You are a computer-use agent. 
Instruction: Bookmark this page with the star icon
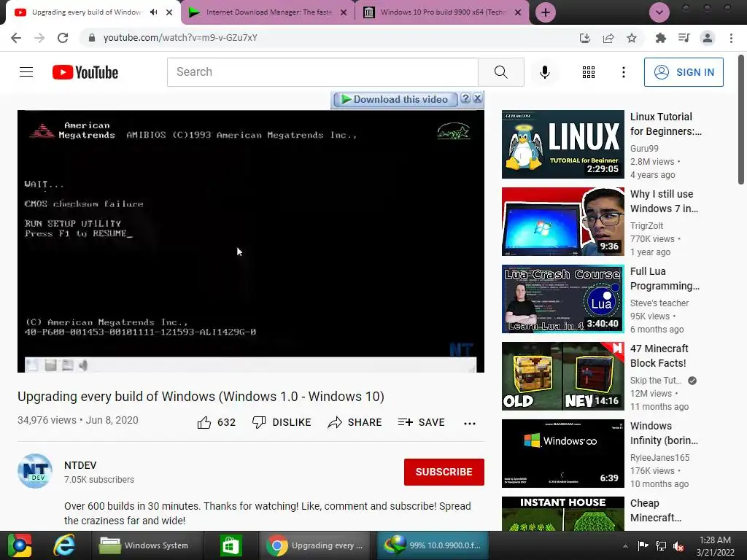tap(632, 38)
